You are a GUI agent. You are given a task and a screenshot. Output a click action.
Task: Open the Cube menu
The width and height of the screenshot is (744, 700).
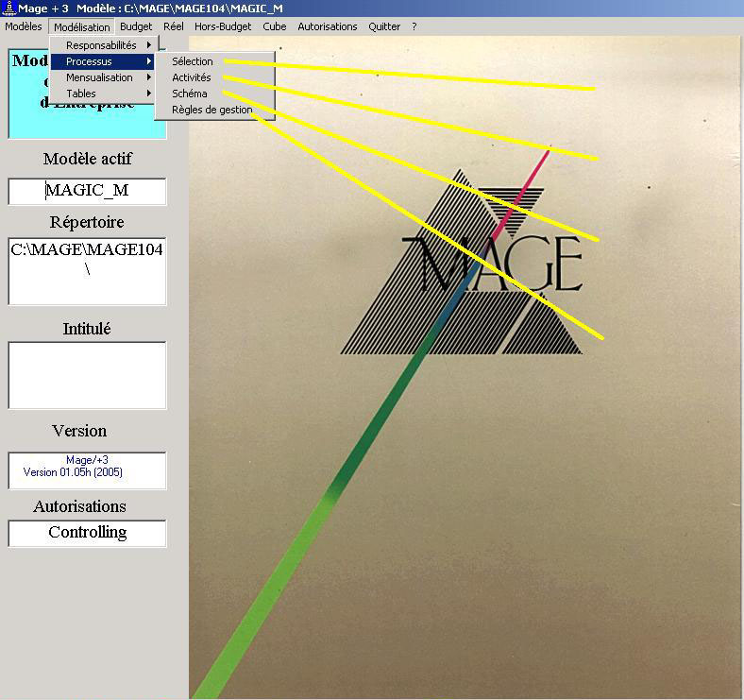pyautogui.click(x=274, y=26)
